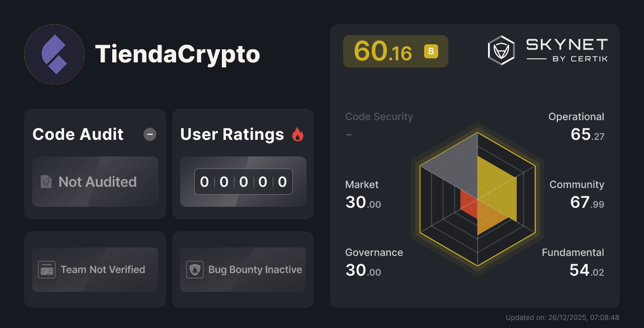The image size is (644, 328).
Task: Select the Market score label
Action: pos(362,185)
